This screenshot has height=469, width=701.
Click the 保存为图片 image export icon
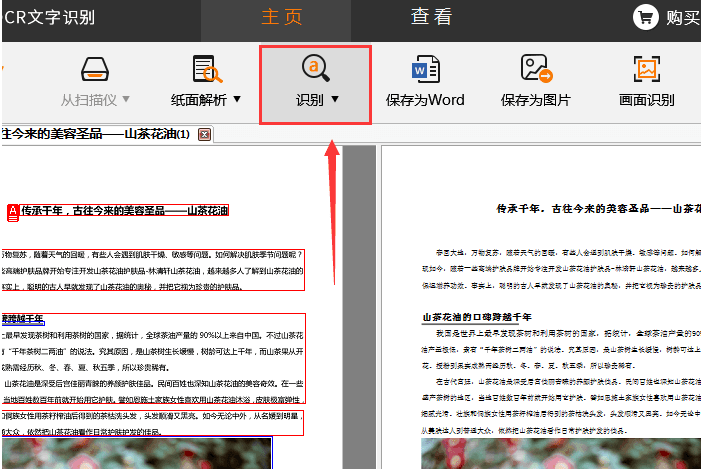536,69
